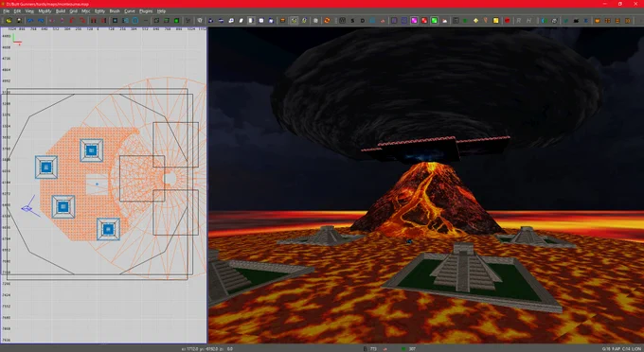
Task: Click the yellow square toolbar icon
Action: click(495, 20)
